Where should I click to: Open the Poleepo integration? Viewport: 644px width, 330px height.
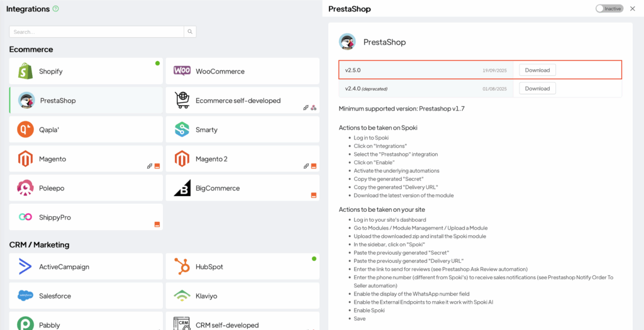coord(86,189)
